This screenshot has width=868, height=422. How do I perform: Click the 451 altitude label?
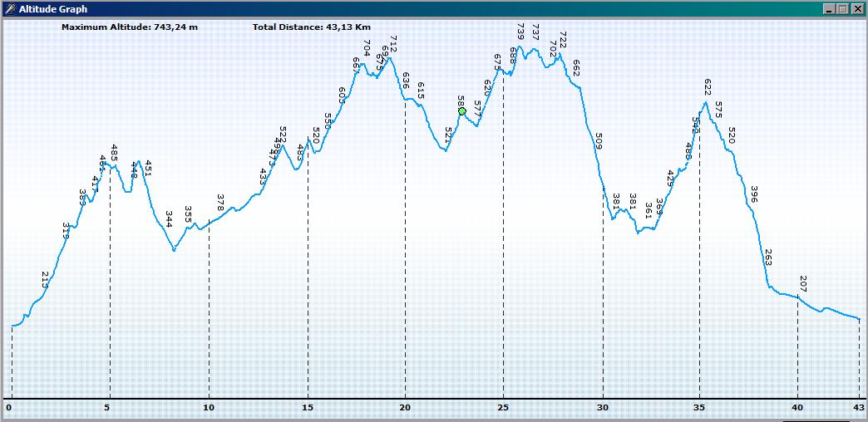(x=147, y=168)
